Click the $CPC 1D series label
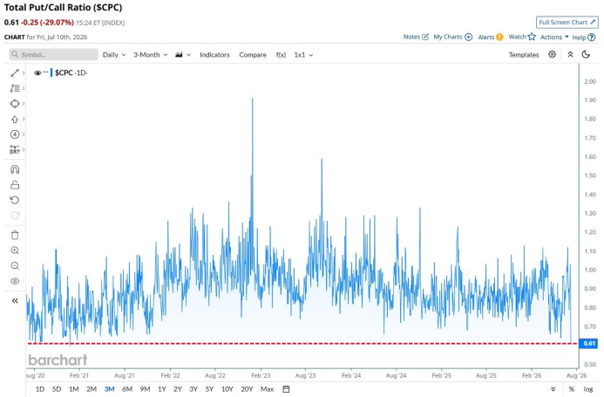This screenshot has height=397, width=604. coord(71,73)
